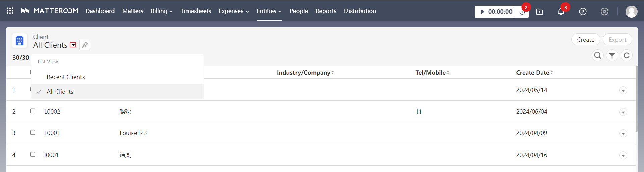Screen dimensions: 644x172
Task: Choose Recent Clients from list view
Action: coord(66,77)
